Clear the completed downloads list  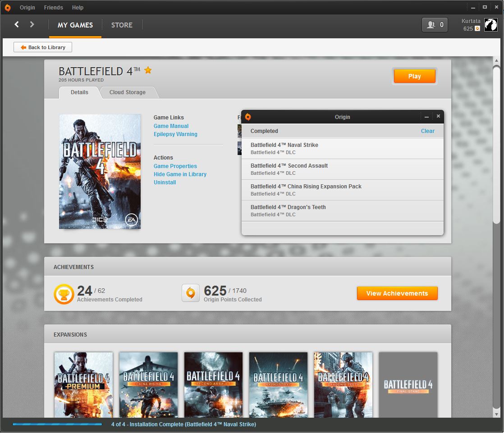[427, 131]
